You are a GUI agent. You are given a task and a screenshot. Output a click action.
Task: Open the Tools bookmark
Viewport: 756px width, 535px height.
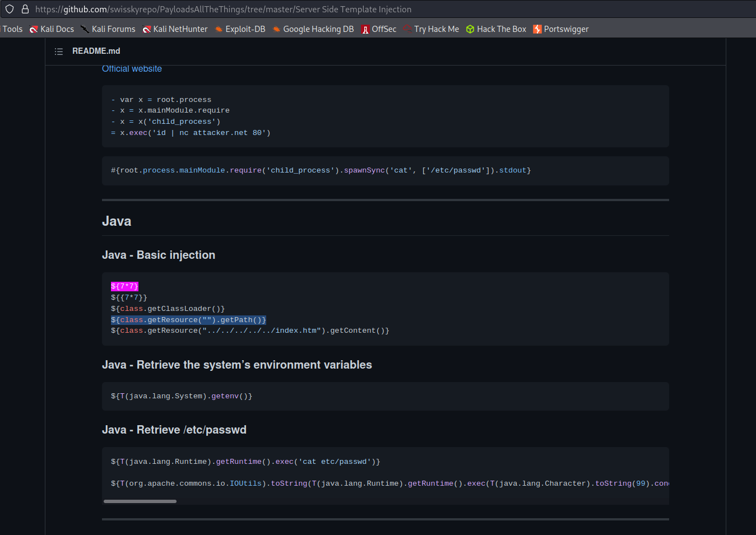[12, 29]
